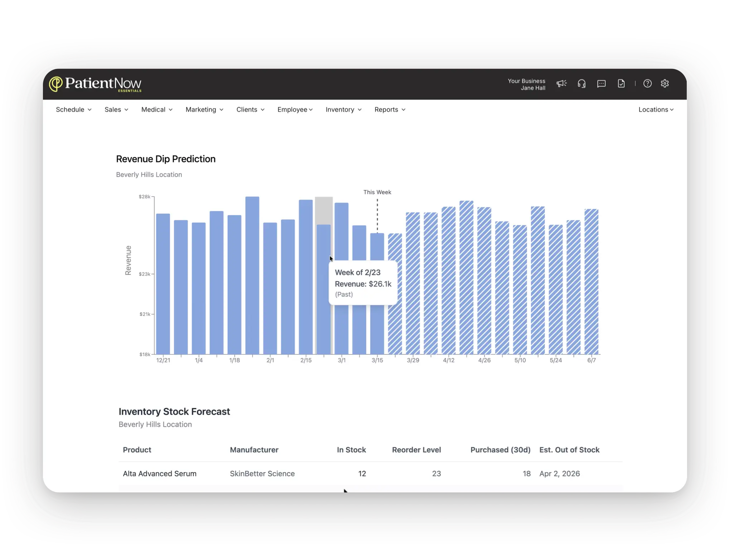Click the SkinBetter Science manufacturer cell
Image resolution: width=730 pixels, height=560 pixels.
coord(262,473)
